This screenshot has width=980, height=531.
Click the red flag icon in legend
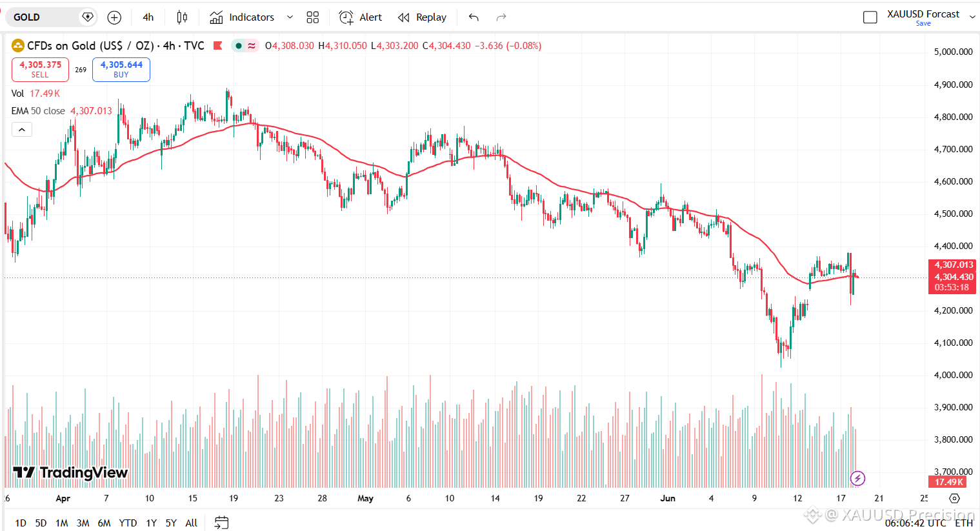(218, 46)
